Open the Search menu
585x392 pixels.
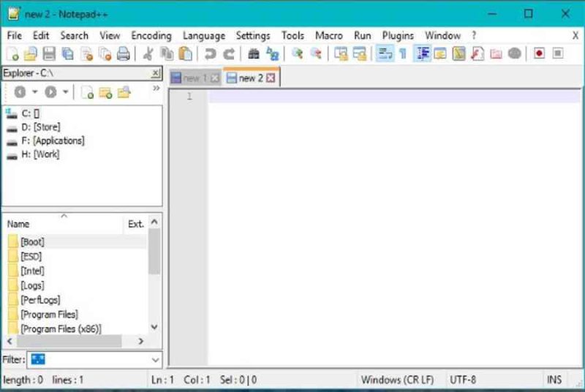(75, 36)
